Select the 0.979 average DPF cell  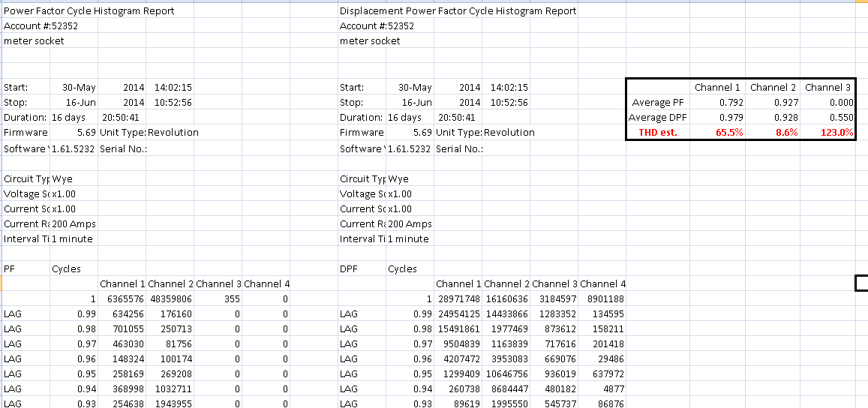coord(727,118)
